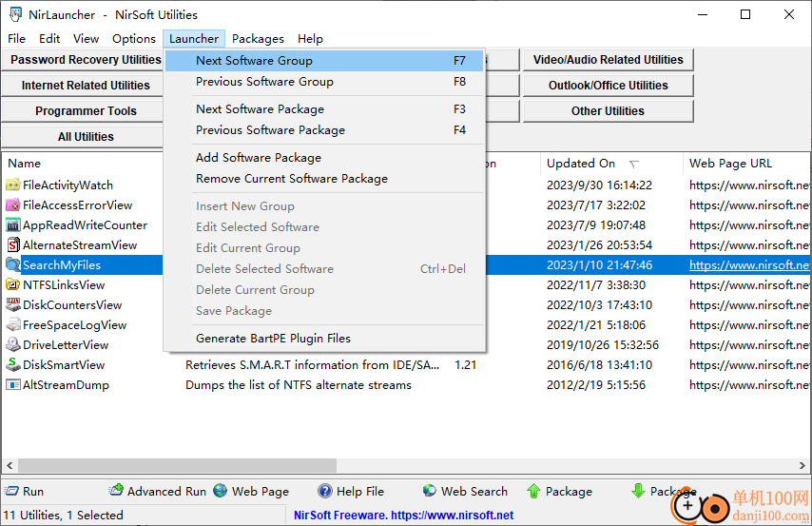
Task: Open the Edit menu
Action: point(49,39)
